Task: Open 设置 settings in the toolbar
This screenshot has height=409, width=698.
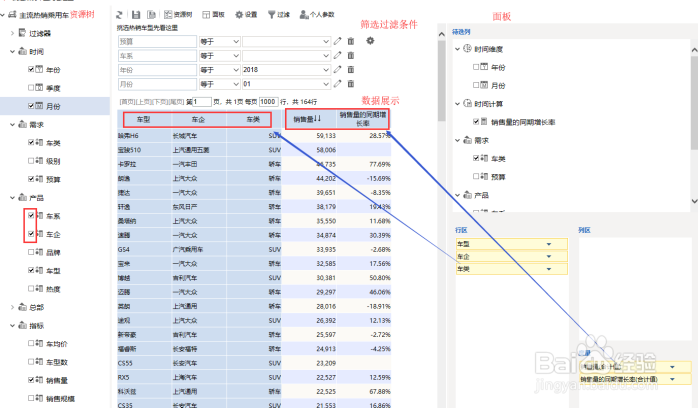Action: (246, 15)
